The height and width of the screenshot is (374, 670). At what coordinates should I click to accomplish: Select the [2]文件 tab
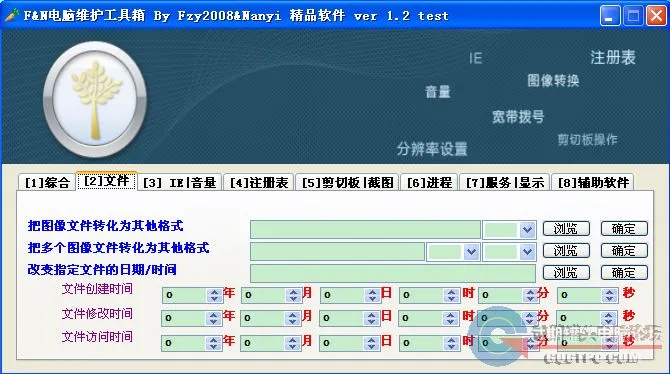coord(106,181)
